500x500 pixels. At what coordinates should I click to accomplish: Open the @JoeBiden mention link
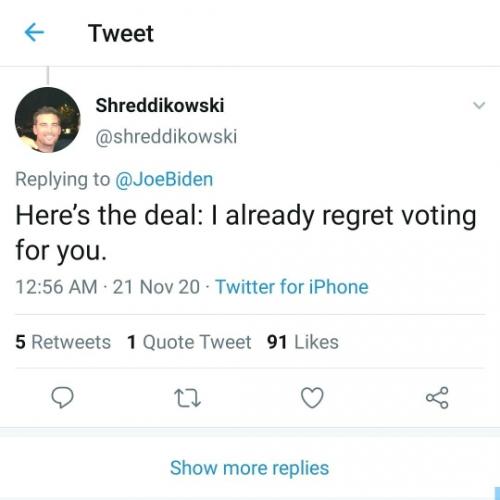(x=164, y=179)
